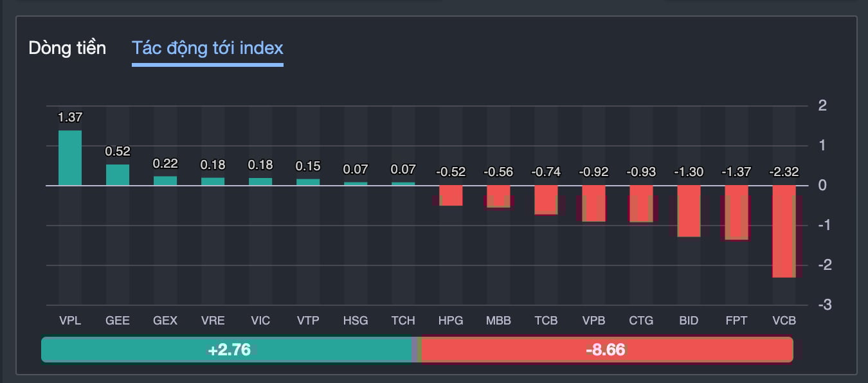Click the CTG negative bar
Screen dimensions: 868x383
coord(641,204)
